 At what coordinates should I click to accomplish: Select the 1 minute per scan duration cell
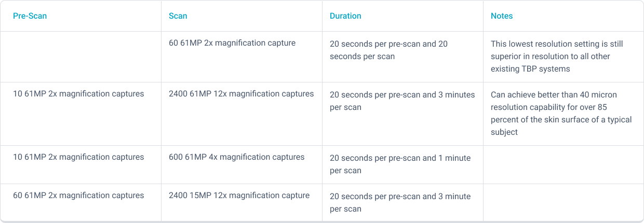400,164
